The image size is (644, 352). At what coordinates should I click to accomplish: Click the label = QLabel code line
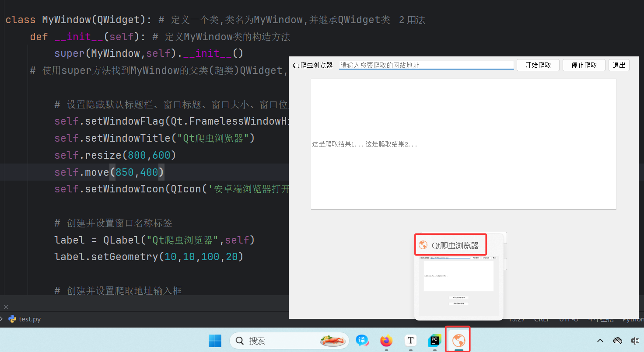154,240
